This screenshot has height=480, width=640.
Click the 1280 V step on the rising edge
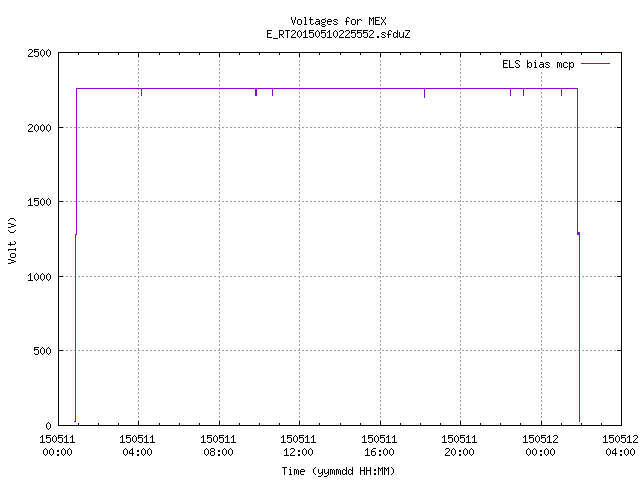(76, 234)
